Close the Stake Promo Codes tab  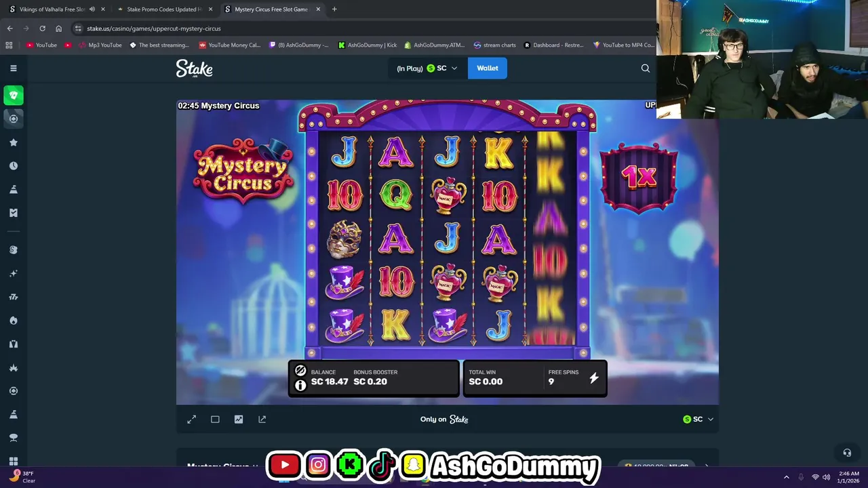pyautogui.click(x=211, y=9)
